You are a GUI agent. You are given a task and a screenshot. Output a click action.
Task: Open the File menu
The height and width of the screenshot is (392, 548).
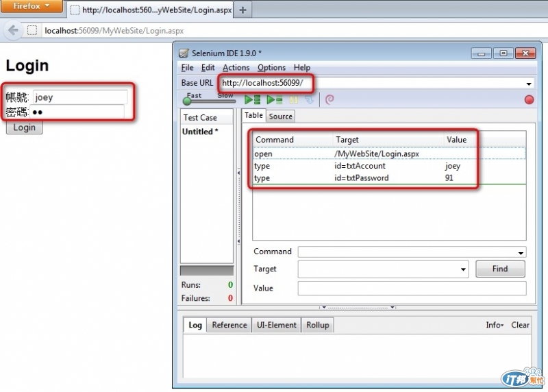click(187, 67)
